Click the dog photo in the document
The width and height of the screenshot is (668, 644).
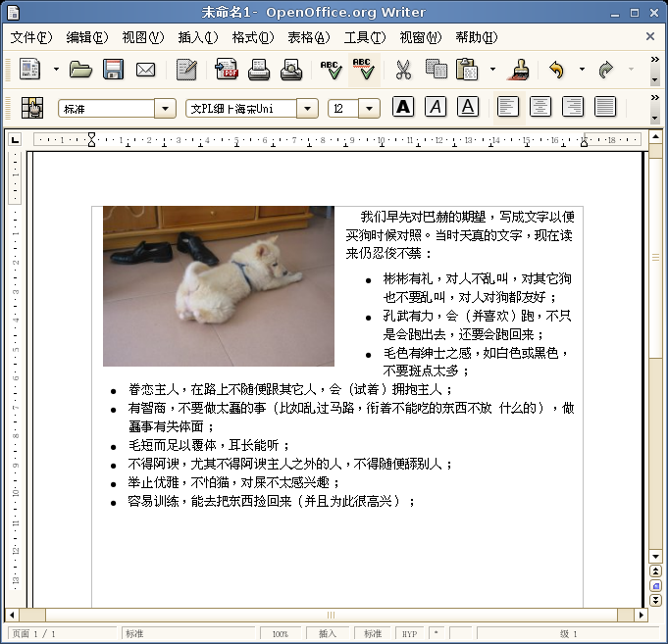[x=218, y=285]
